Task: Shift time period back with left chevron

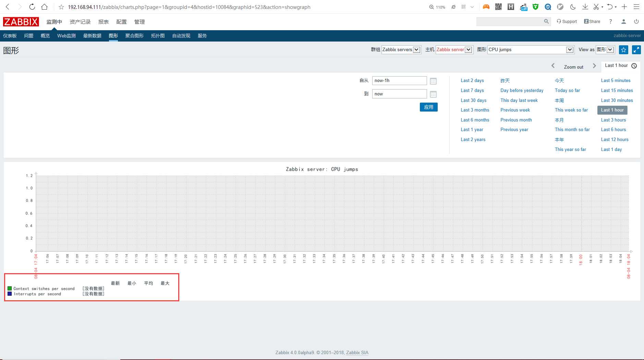Action: click(x=553, y=66)
